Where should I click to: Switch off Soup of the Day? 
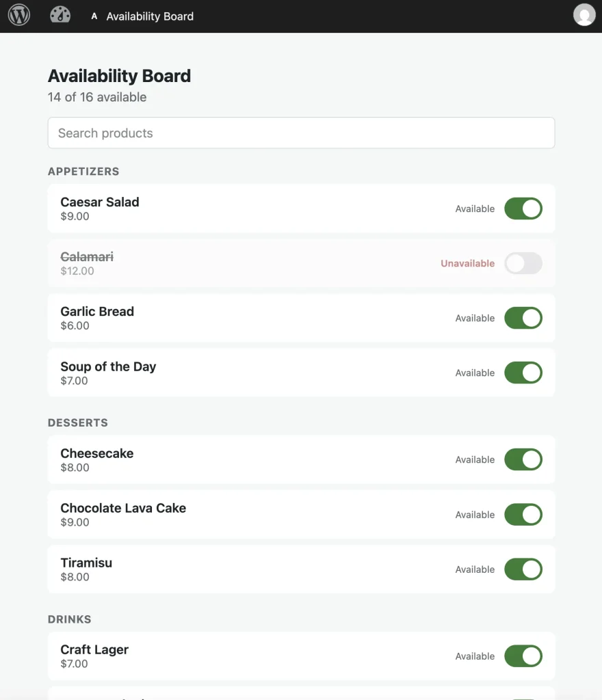(523, 373)
